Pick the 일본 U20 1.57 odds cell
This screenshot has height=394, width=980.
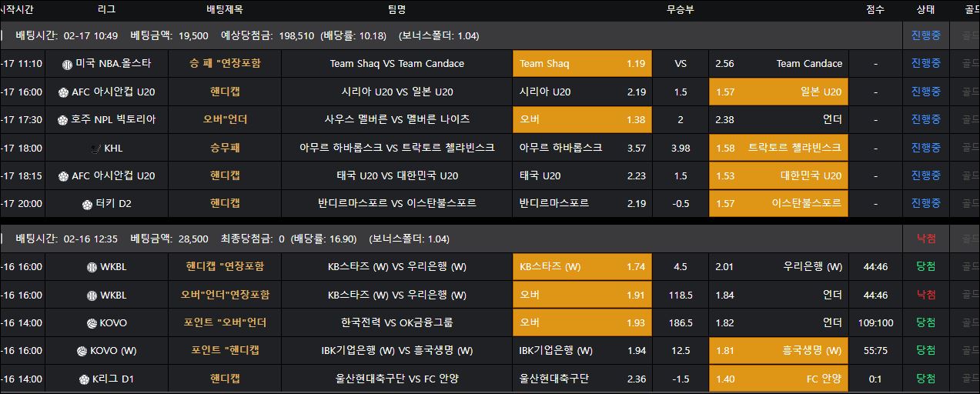778,92
